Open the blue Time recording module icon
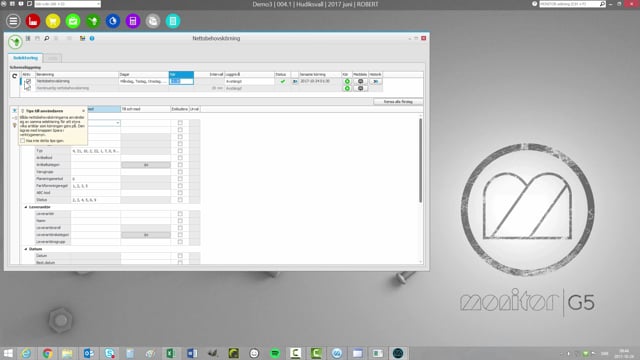640x360 pixels. [113, 21]
